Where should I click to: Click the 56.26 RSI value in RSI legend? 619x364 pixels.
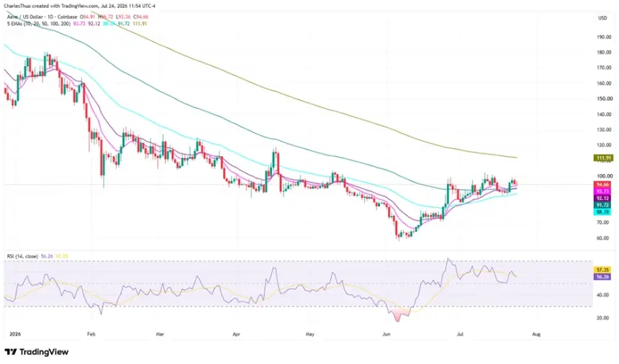(47, 256)
